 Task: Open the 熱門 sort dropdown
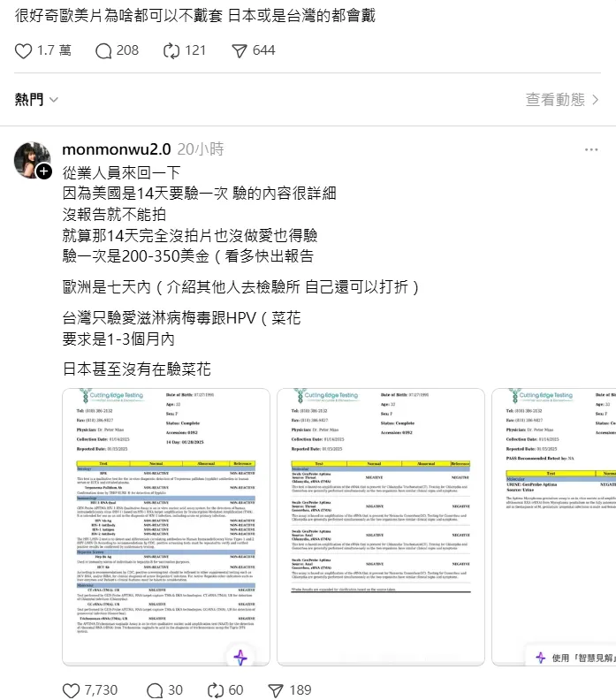36,100
